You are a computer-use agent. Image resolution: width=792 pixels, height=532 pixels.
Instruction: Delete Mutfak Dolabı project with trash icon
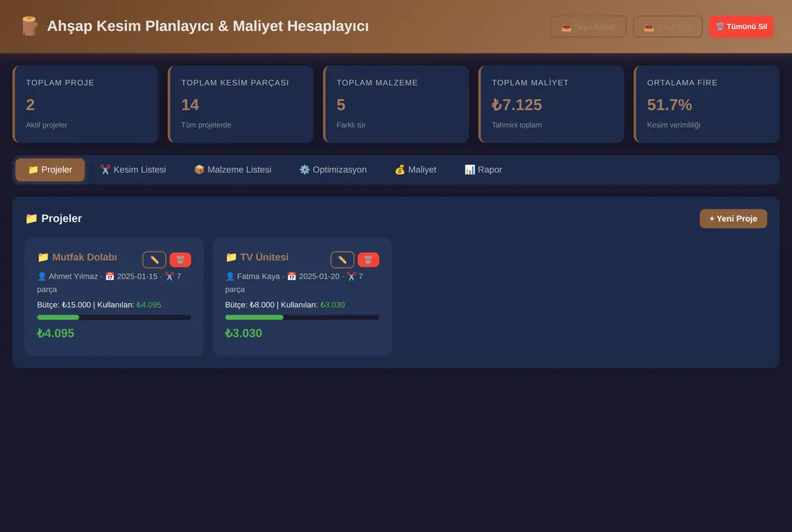[x=180, y=259]
